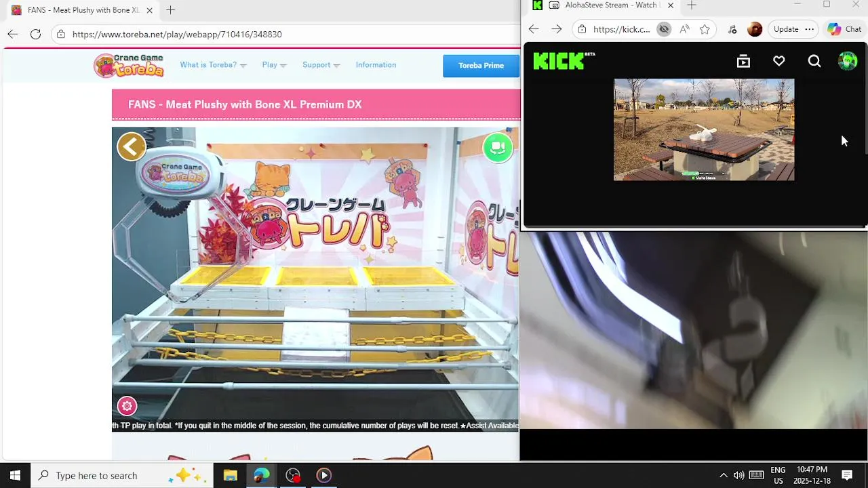The width and height of the screenshot is (868, 488).
Task: Open Kick user avatar menu
Action: (848, 61)
